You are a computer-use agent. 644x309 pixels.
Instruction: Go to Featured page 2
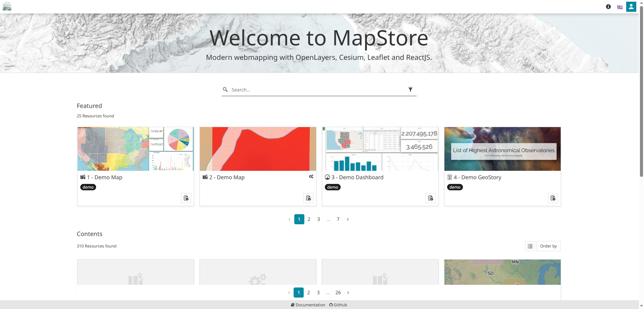(309, 219)
